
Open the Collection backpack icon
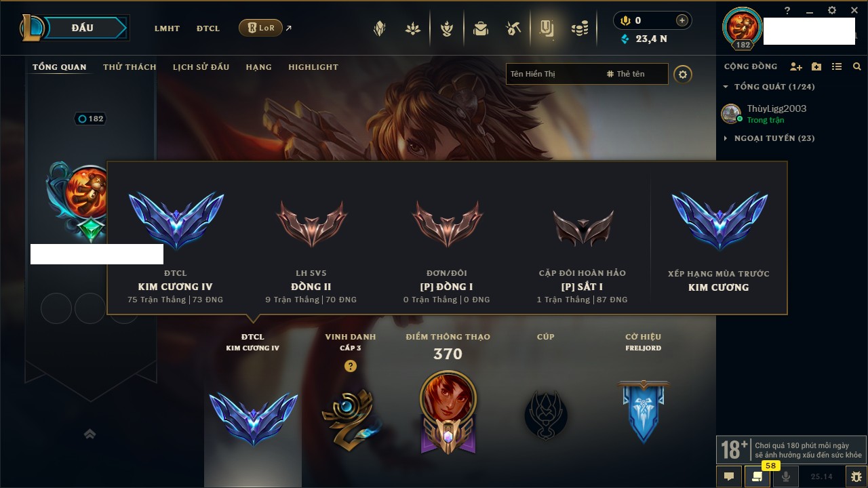[481, 28]
